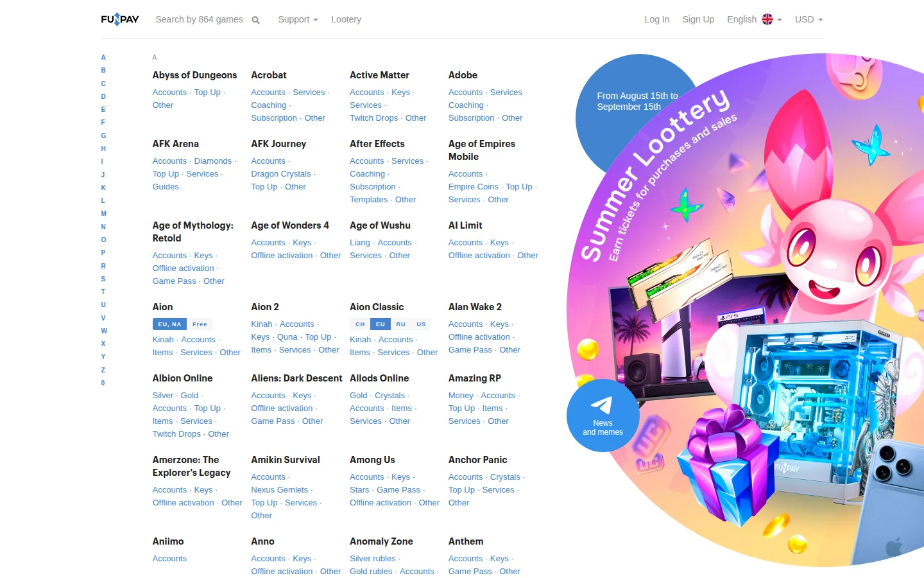
Task: Open Twitch Drops under Active Matter
Action: (x=373, y=118)
